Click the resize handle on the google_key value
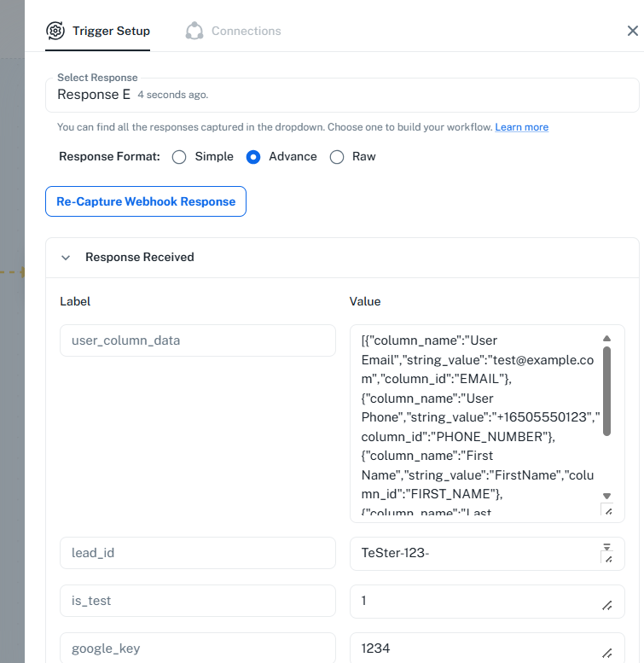Viewport: 644px width, 663px height. point(607,654)
